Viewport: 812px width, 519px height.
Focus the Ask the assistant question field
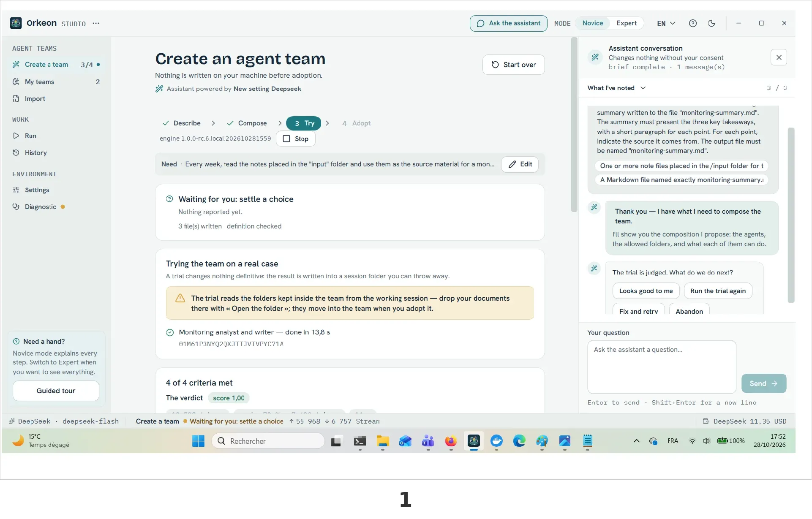coord(662,367)
